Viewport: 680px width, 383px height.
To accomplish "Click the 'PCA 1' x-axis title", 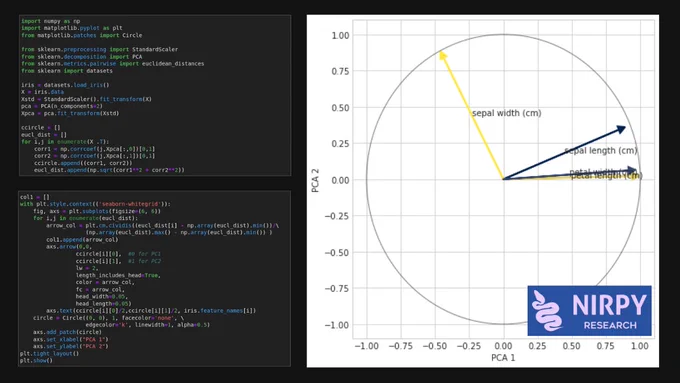I will click(x=503, y=358).
